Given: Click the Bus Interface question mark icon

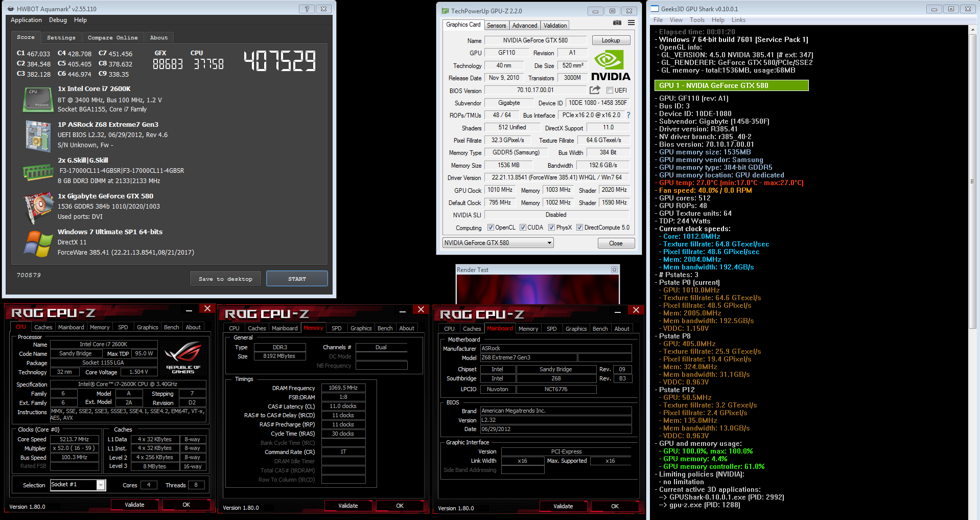Looking at the screenshot, I should 628,115.
